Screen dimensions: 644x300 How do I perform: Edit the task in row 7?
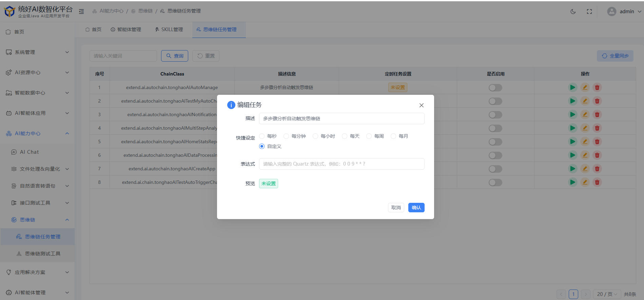585,169
